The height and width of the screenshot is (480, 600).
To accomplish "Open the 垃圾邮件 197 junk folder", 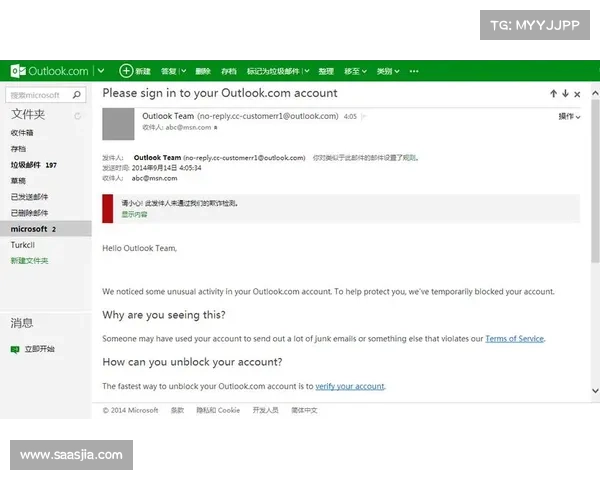I will [34, 165].
